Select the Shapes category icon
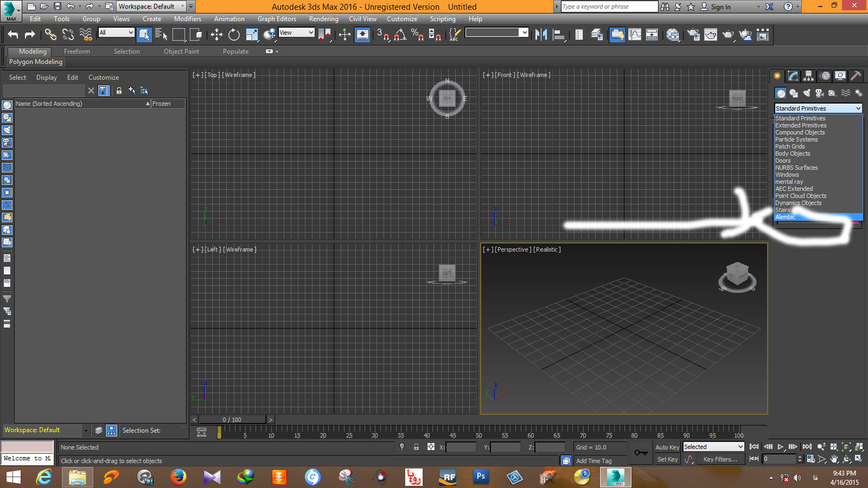This screenshot has width=868, height=488. click(x=794, y=93)
